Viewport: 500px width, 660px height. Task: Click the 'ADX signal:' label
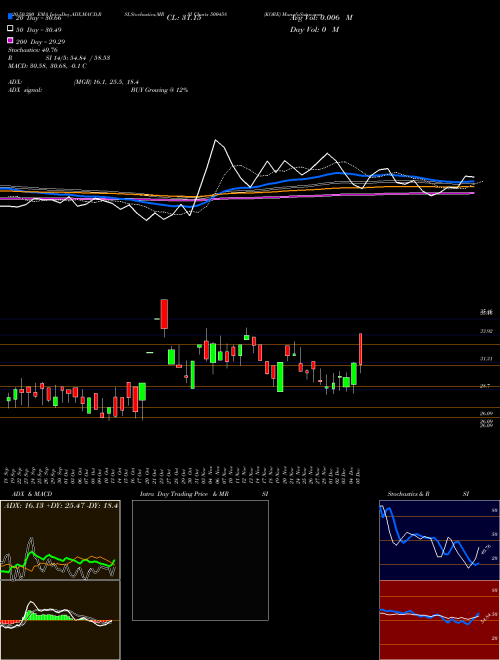tap(25, 90)
